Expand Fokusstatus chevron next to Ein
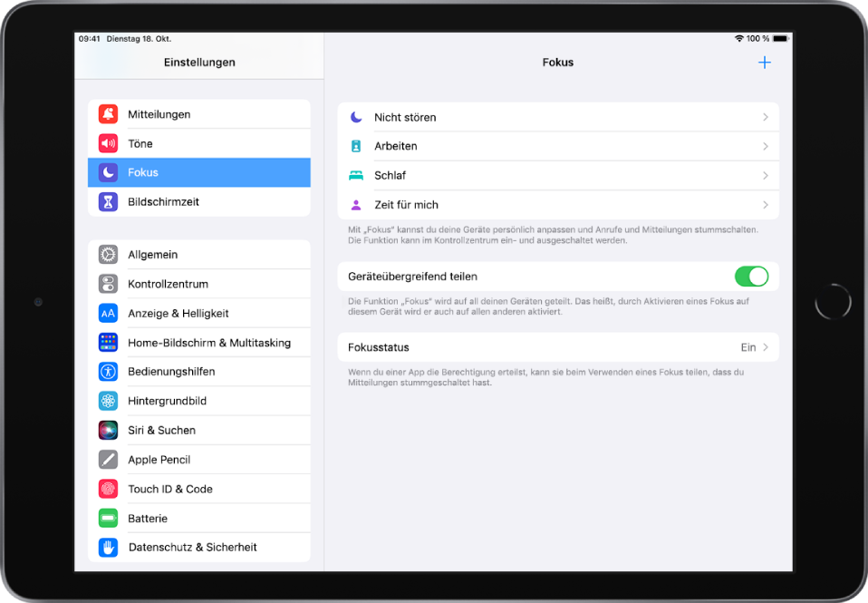 click(766, 347)
